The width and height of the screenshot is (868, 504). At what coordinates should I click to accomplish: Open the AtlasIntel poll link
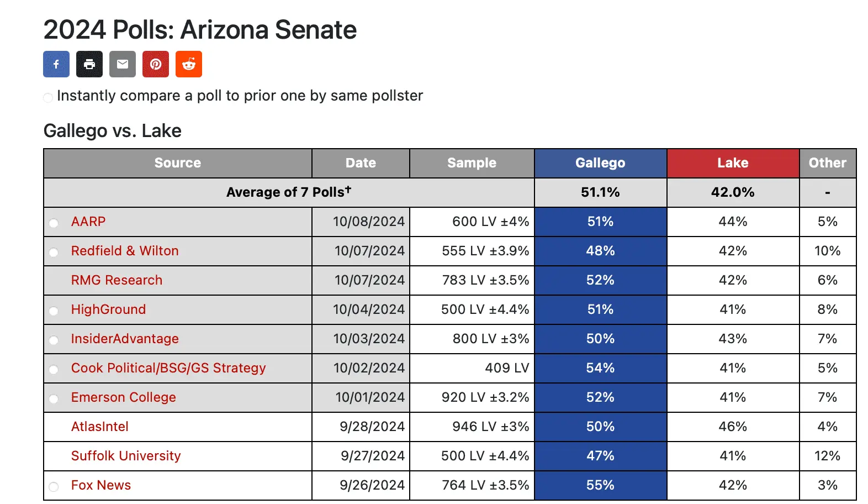99,427
